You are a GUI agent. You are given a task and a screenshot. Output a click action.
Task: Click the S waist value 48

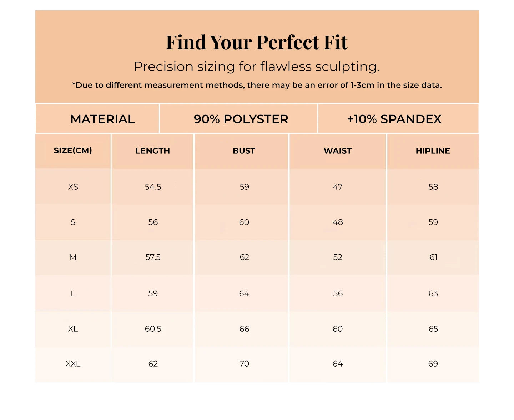point(338,222)
